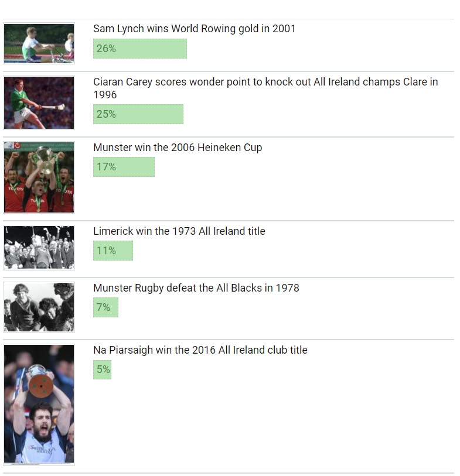Image resolution: width=460 pixels, height=476 pixels.
Task: Click the 5% poll result bar
Action: (x=102, y=369)
